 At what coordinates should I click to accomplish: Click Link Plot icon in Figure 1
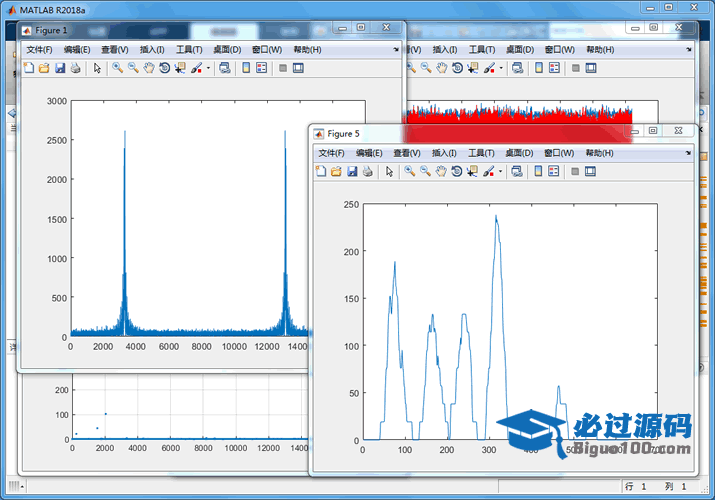[x=222, y=68]
